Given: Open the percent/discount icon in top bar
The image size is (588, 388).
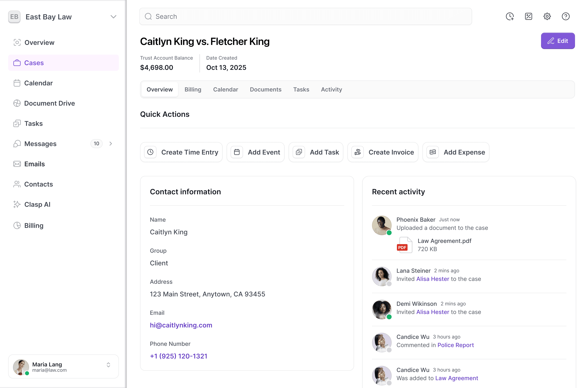Looking at the screenshot, I should tap(528, 17).
